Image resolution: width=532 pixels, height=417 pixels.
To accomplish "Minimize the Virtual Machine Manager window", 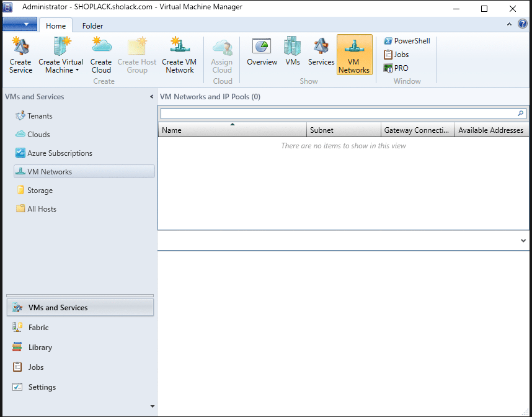I will [x=456, y=9].
